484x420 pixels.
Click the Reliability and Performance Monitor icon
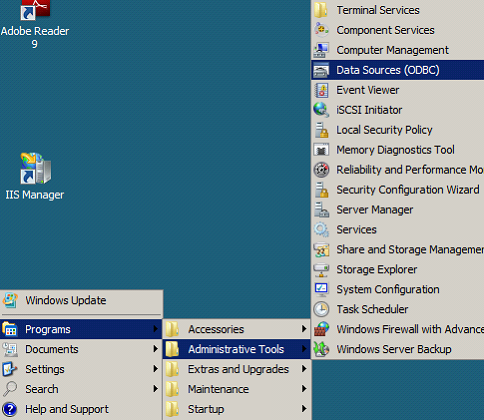[x=321, y=170]
